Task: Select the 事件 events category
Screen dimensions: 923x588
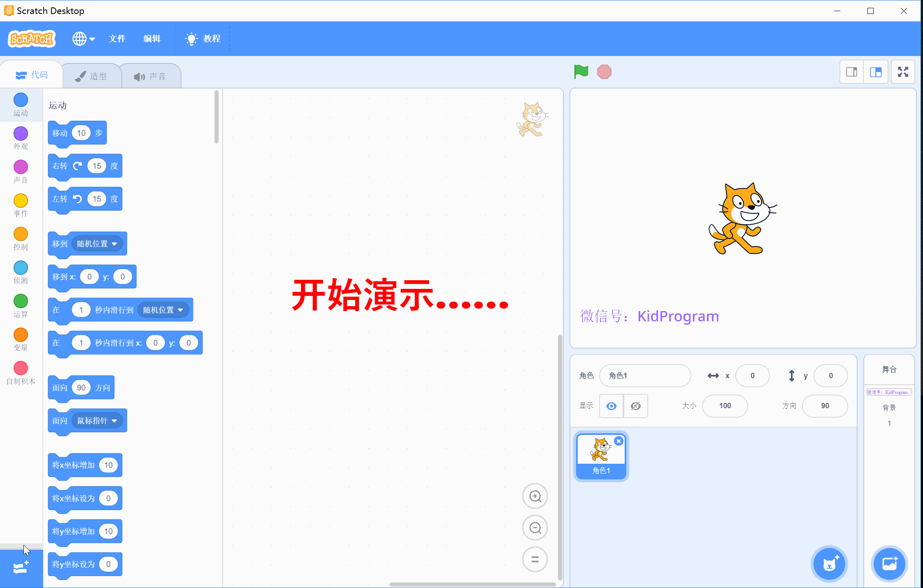Action: (21, 205)
